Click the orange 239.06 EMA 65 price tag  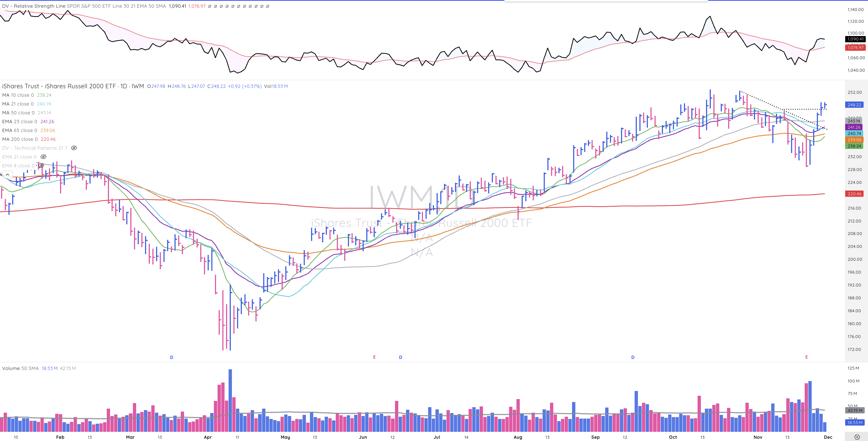[x=854, y=140]
